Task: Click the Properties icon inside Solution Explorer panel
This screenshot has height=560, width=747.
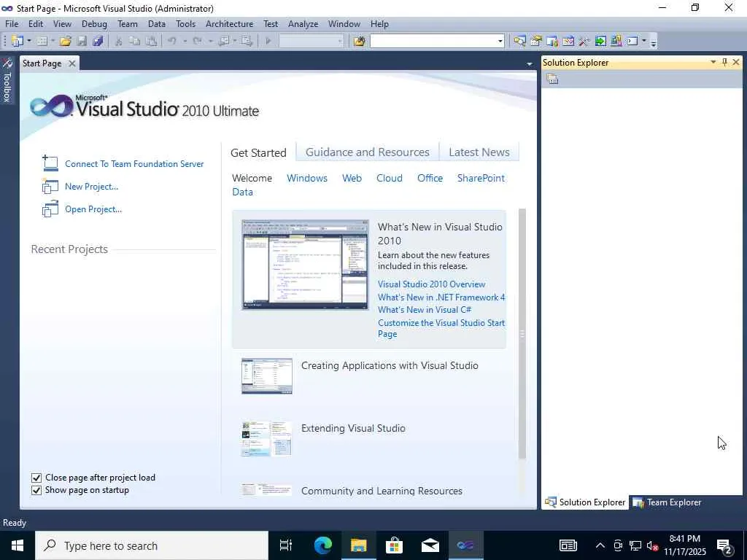Action: pyautogui.click(x=553, y=79)
